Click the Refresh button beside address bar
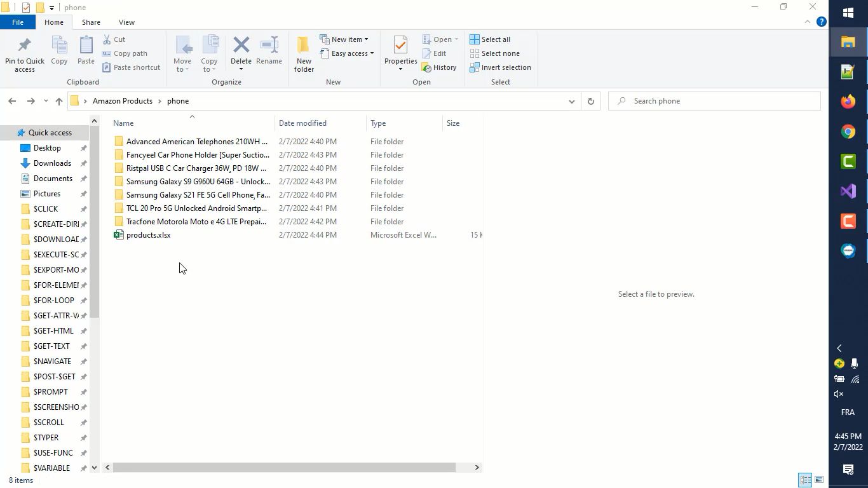Screen dimensions: 868x488 pyautogui.click(x=590, y=101)
